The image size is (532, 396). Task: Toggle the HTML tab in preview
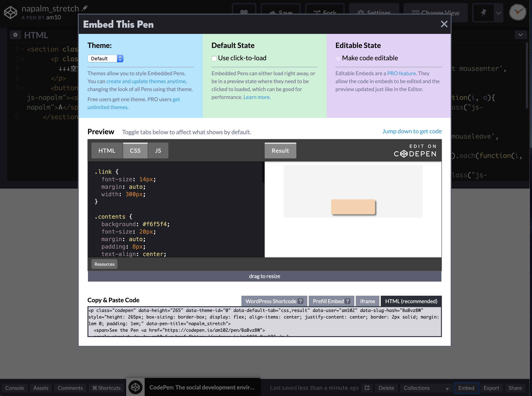tap(107, 150)
